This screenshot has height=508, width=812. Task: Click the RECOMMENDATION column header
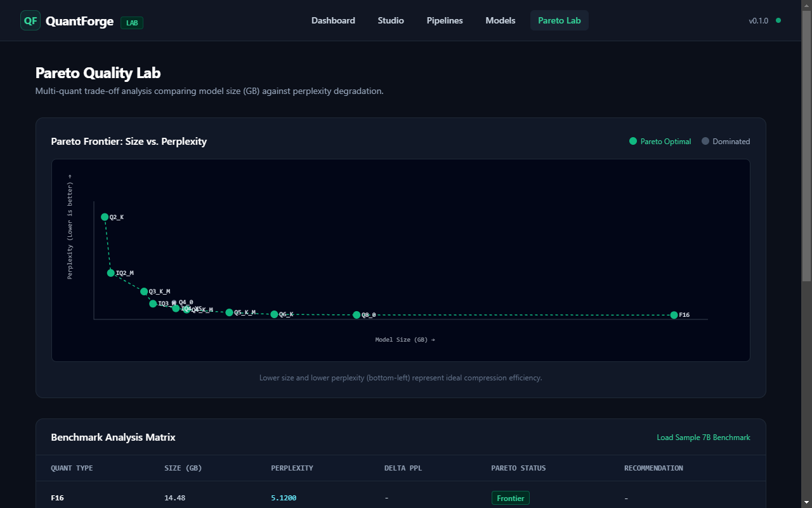653,468
